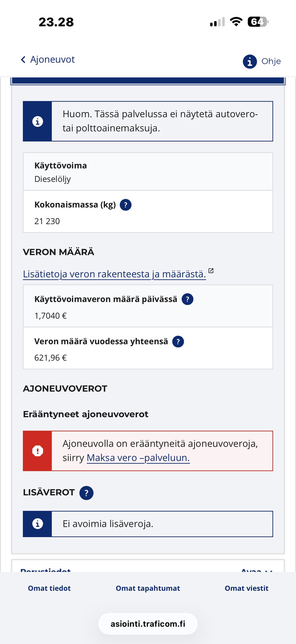This screenshot has height=644, width=296.
Task: Tap the battery indicator in status bar
Action: pos(258,22)
